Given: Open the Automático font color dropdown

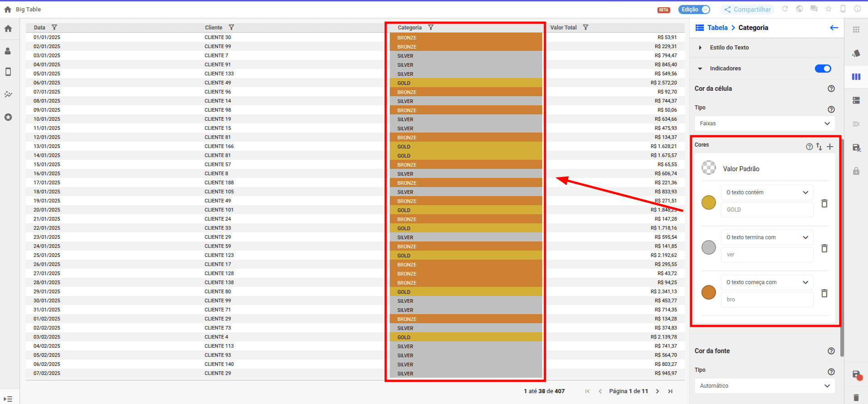Looking at the screenshot, I should pos(765,386).
